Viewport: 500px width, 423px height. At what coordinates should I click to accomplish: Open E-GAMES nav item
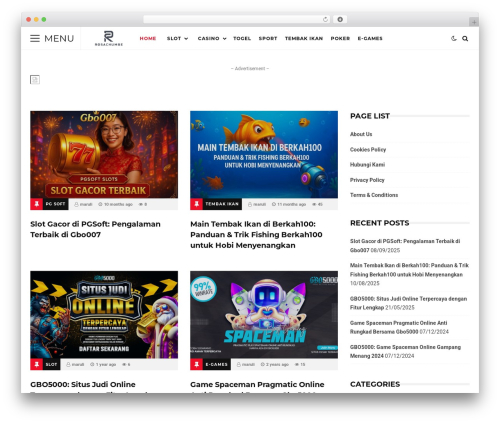pos(370,38)
